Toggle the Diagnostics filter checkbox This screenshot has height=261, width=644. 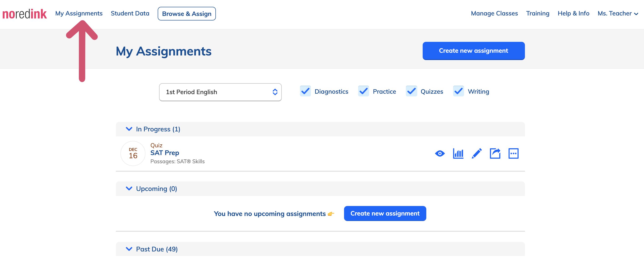(305, 91)
